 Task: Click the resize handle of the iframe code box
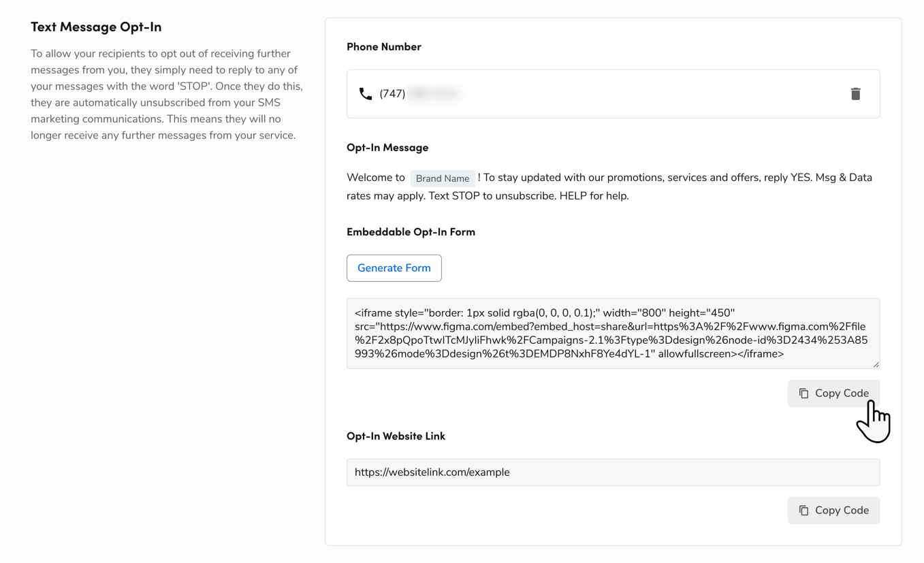click(876, 365)
